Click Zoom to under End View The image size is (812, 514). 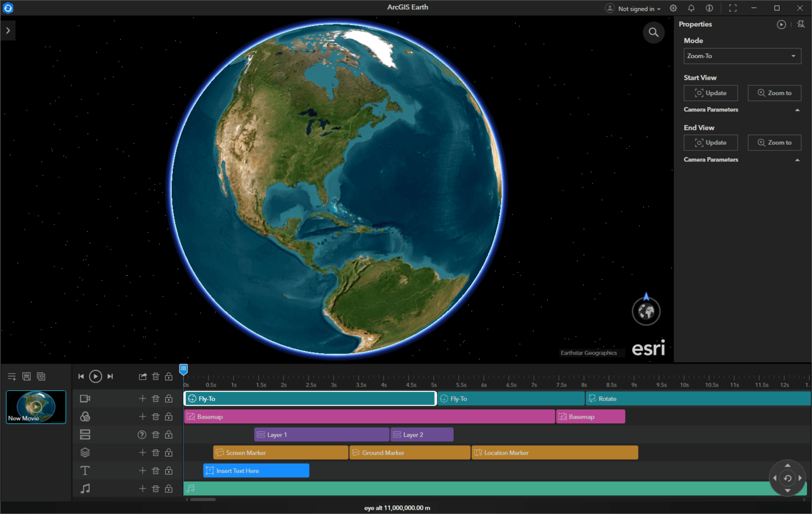coord(774,142)
